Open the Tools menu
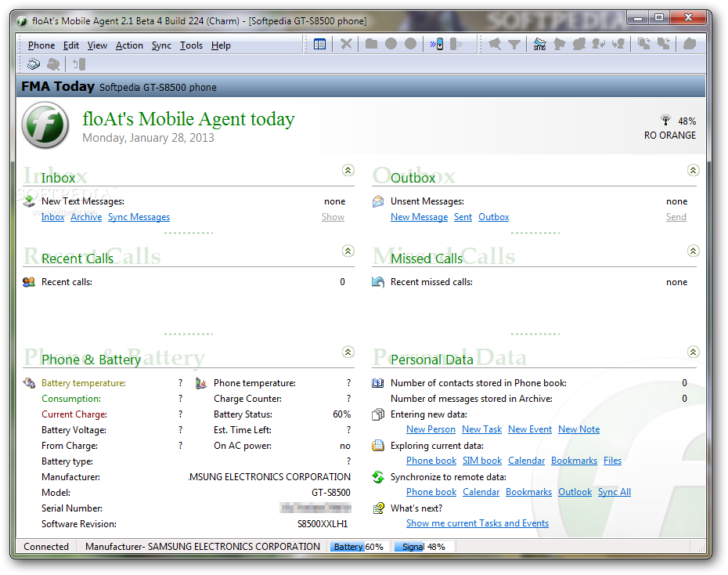The width and height of the screenshot is (728, 575). point(191,45)
